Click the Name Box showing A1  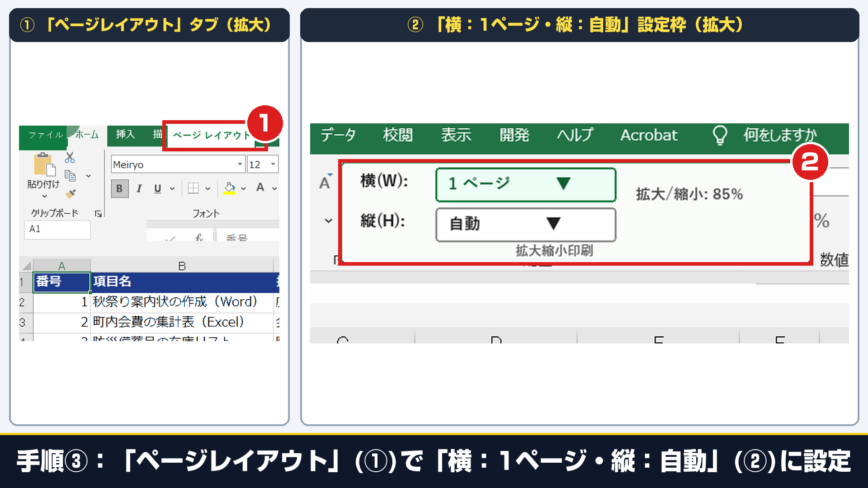tap(57, 229)
